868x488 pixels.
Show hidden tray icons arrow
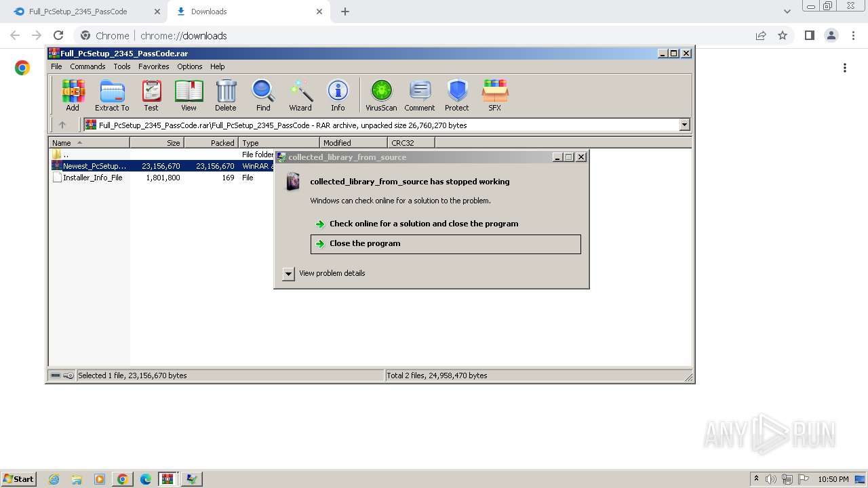click(756, 479)
